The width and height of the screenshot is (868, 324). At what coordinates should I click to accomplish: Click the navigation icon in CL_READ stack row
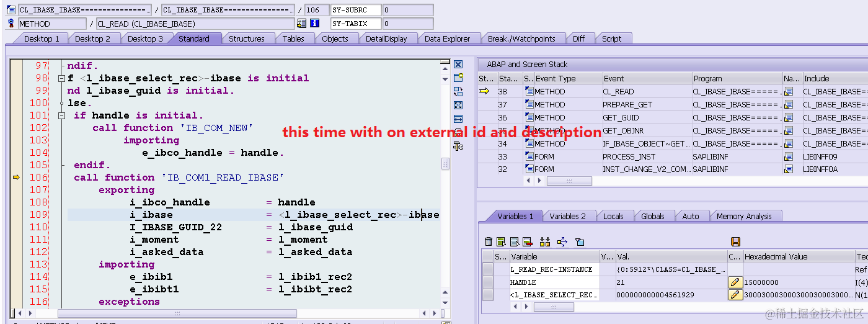coord(789,92)
